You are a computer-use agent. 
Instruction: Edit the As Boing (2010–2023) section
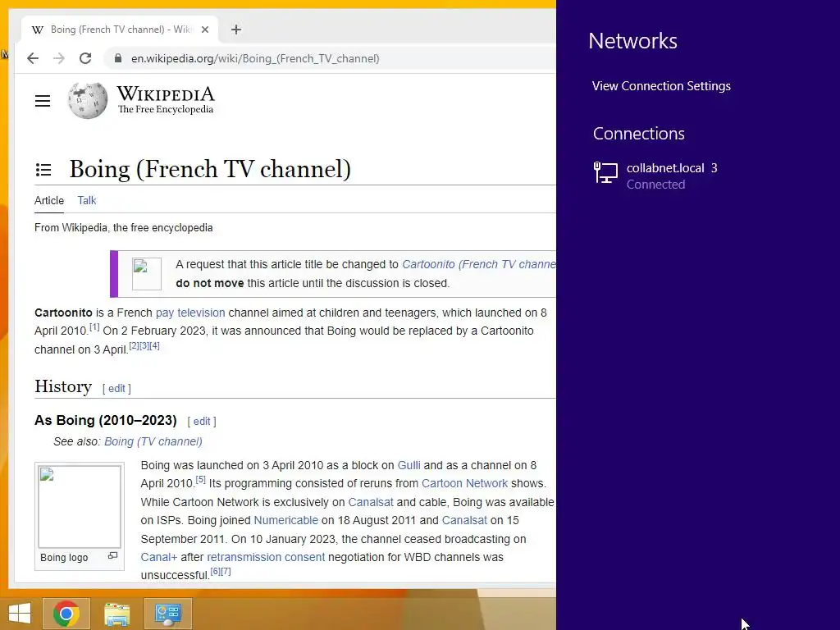(202, 421)
